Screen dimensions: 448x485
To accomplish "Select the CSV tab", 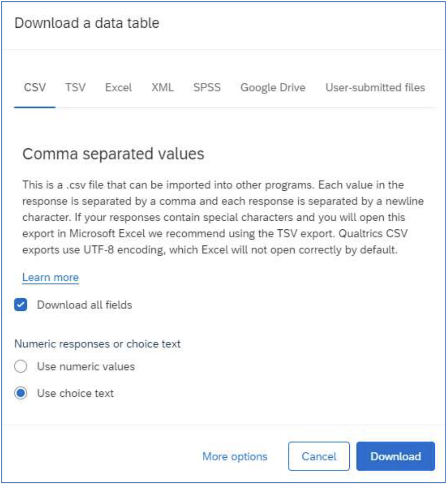I will click(x=35, y=88).
